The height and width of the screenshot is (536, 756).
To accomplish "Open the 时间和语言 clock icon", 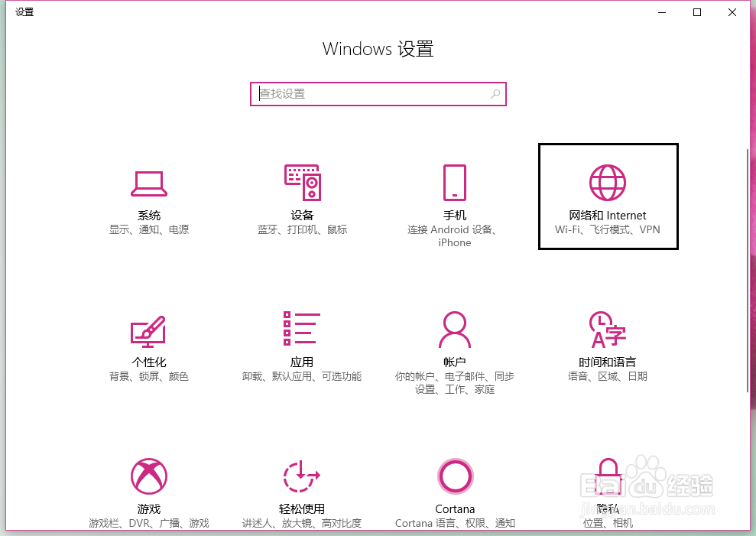I will click(x=608, y=330).
